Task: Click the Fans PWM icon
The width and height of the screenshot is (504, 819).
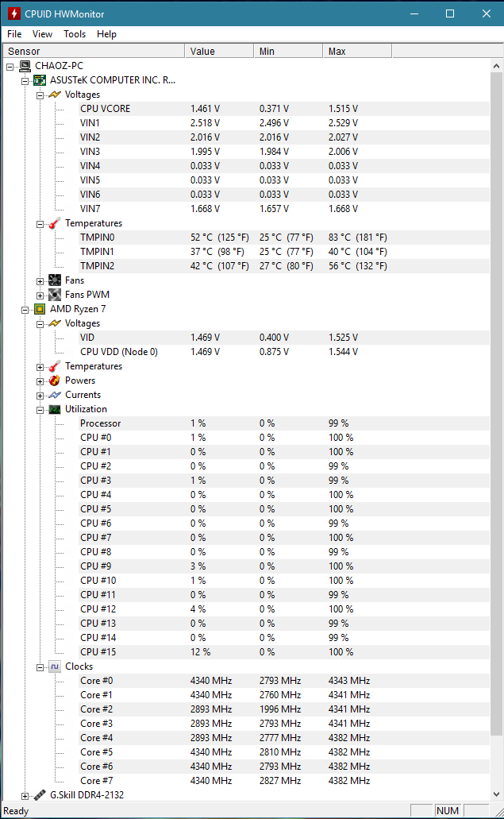Action: [55, 295]
